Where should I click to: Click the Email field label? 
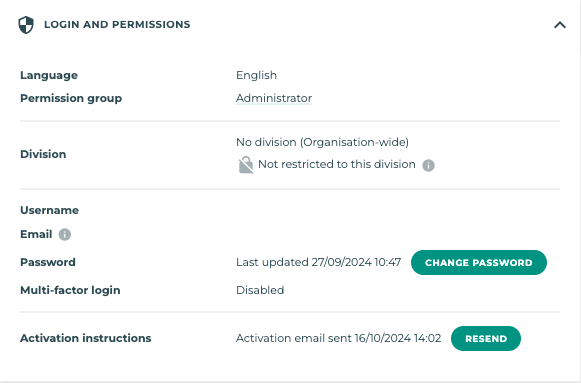[x=36, y=234]
